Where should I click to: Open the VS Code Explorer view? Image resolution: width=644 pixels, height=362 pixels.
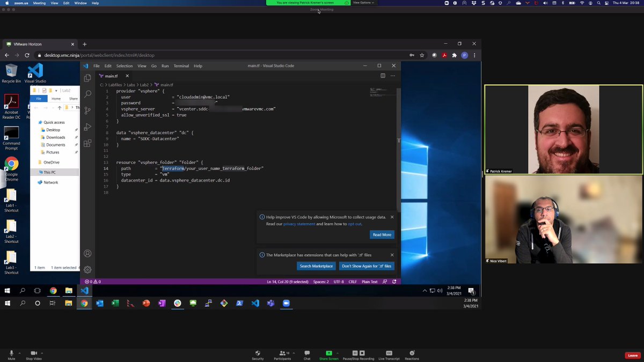[87, 78]
